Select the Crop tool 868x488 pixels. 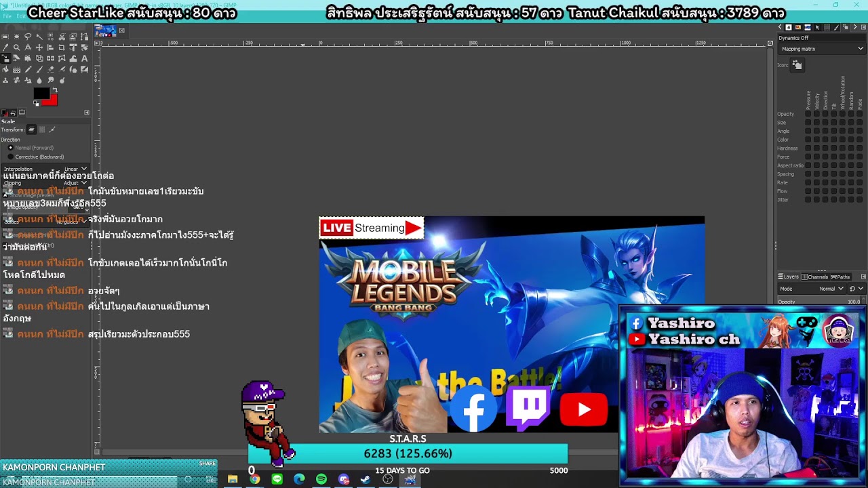62,47
